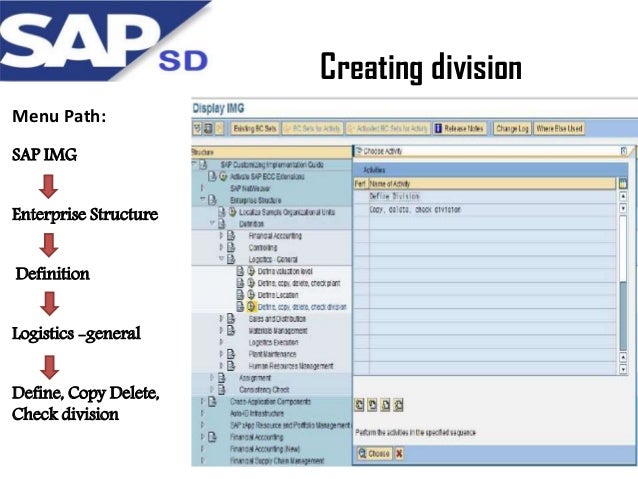Open the Change Log

pos(512,129)
